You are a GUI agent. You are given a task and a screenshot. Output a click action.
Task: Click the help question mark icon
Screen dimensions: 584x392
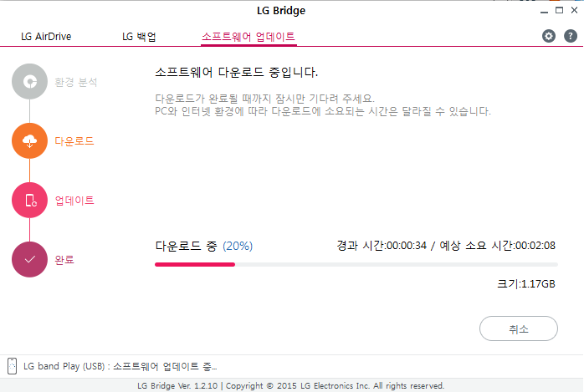[571, 36]
